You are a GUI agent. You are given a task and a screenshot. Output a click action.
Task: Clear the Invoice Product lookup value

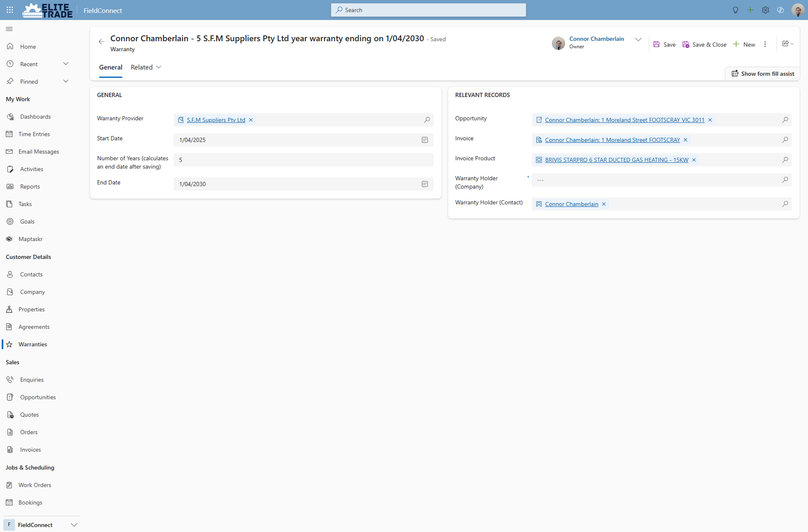click(694, 160)
